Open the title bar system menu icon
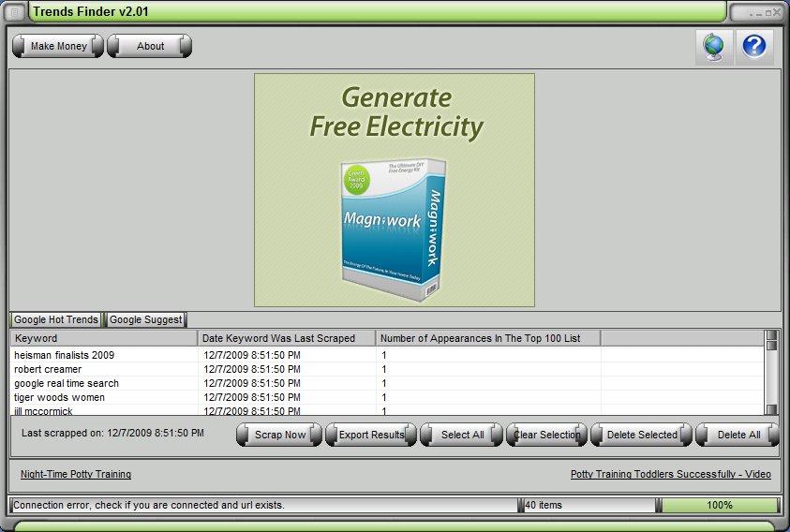The width and height of the screenshot is (790, 532). pyautogui.click(x=15, y=11)
